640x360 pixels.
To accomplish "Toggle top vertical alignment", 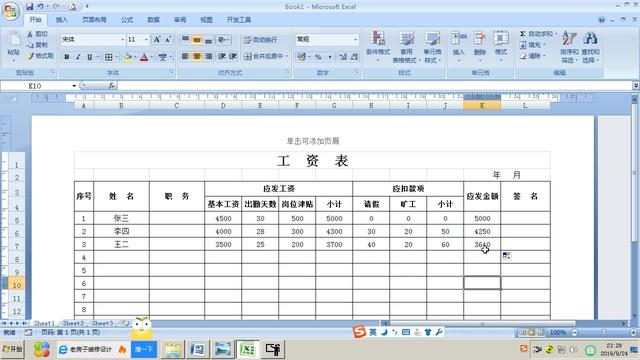I will pos(185,40).
